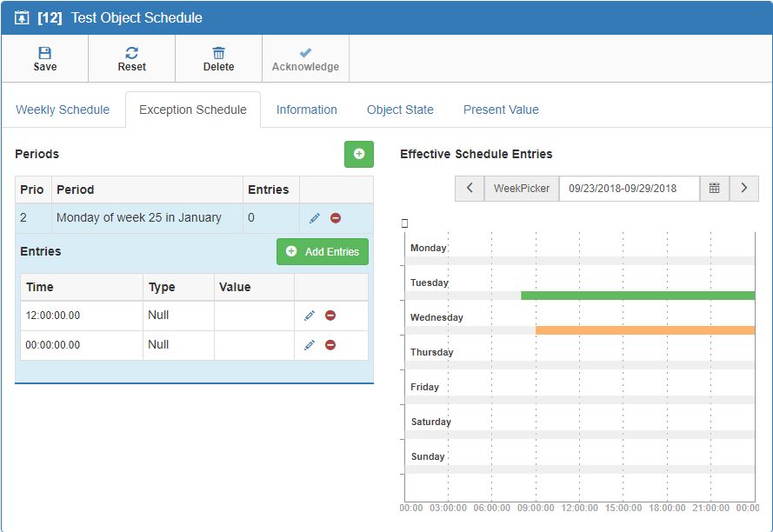
Task: Click the Reset refresh icon
Action: point(131,53)
